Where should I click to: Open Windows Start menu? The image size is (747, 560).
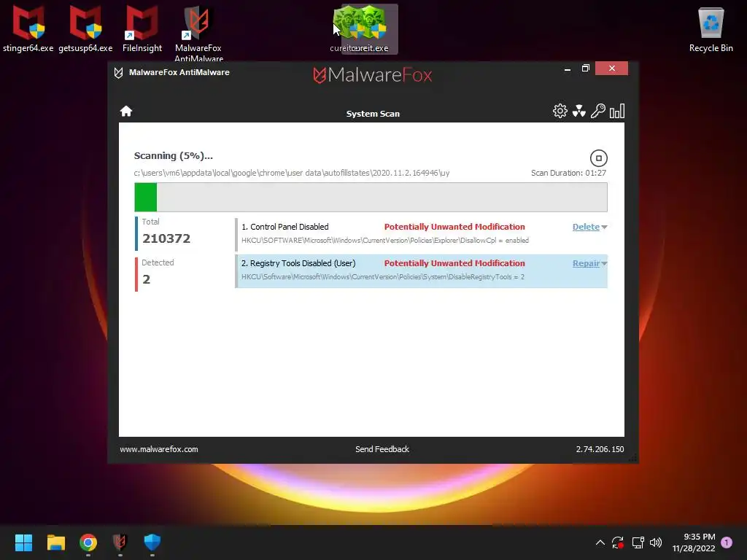(23, 542)
